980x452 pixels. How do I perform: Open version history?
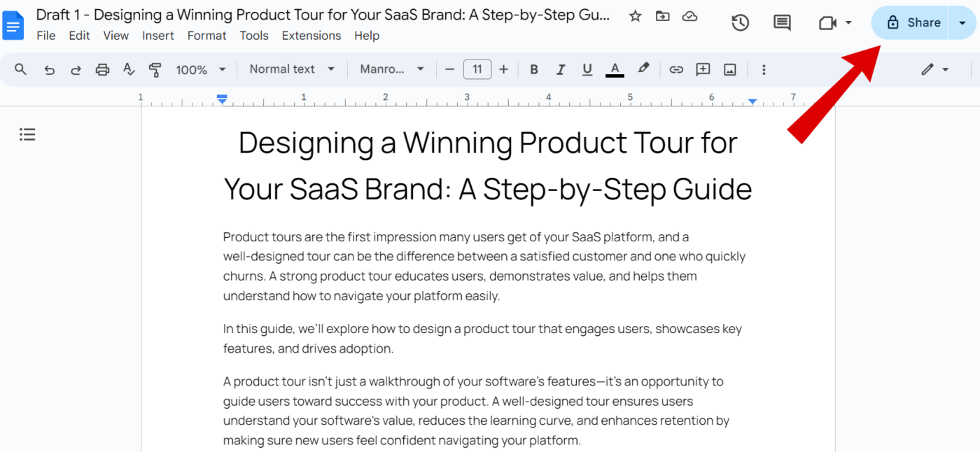click(x=740, y=22)
